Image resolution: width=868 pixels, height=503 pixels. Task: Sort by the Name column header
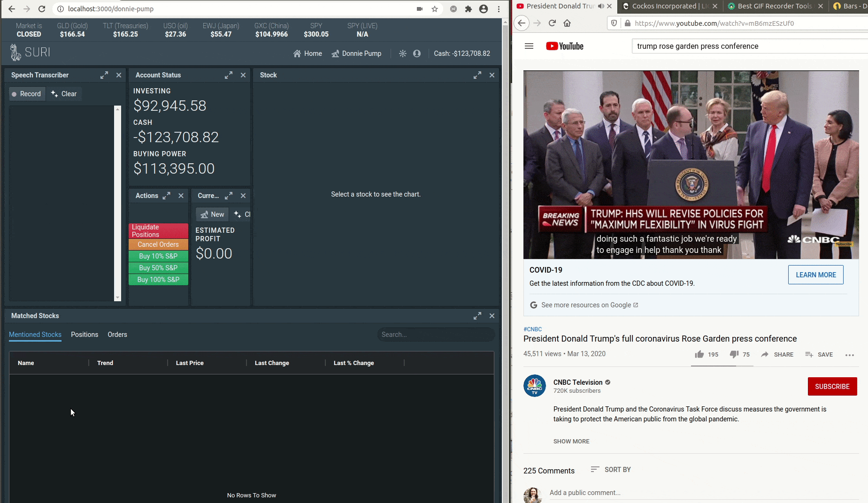point(26,363)
